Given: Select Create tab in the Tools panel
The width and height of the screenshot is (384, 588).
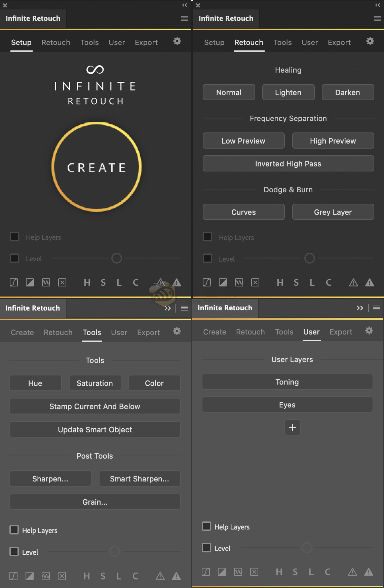Looking at the screenshot, I should coord(22,332).
